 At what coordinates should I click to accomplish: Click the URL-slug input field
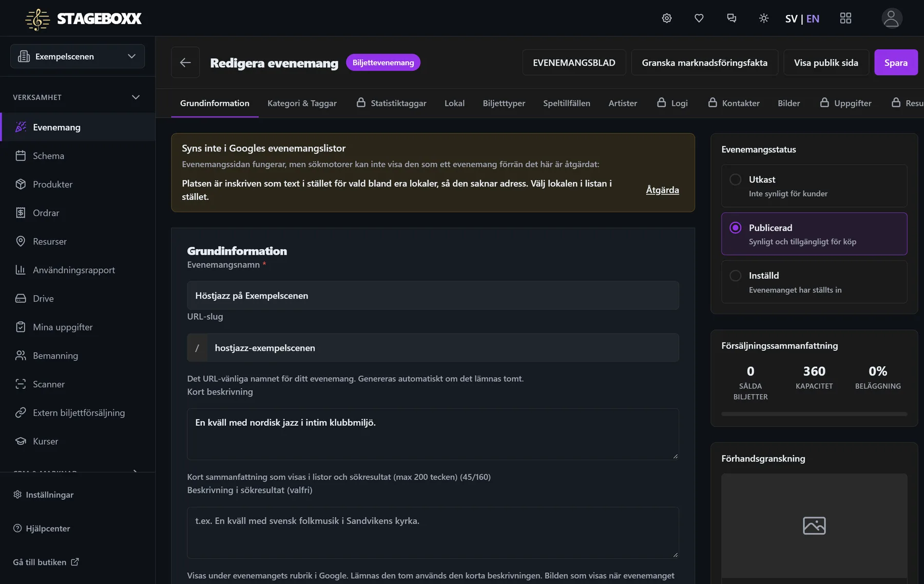click(x=442, y=348)
